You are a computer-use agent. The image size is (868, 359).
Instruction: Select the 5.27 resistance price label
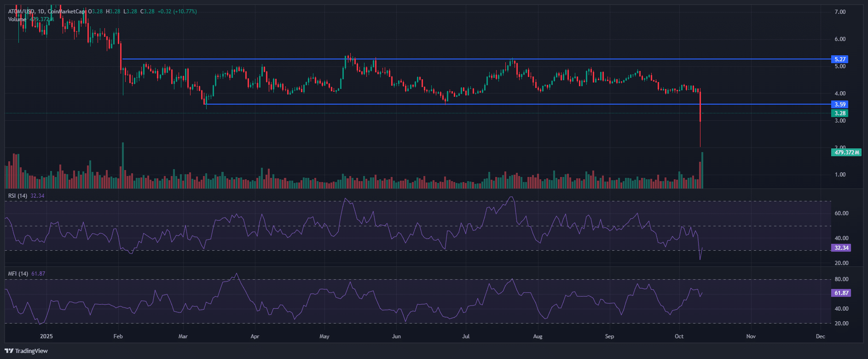(x=840, y=59)
